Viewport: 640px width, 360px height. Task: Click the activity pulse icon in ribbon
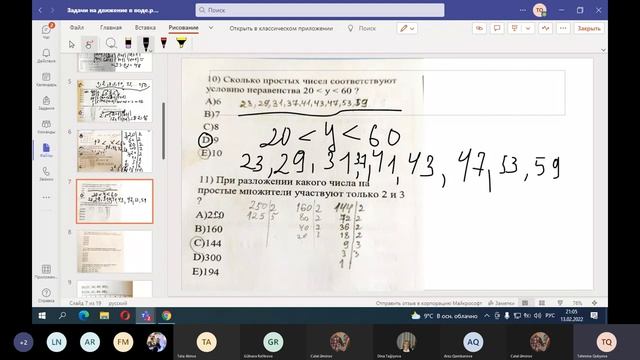point(545,28)
